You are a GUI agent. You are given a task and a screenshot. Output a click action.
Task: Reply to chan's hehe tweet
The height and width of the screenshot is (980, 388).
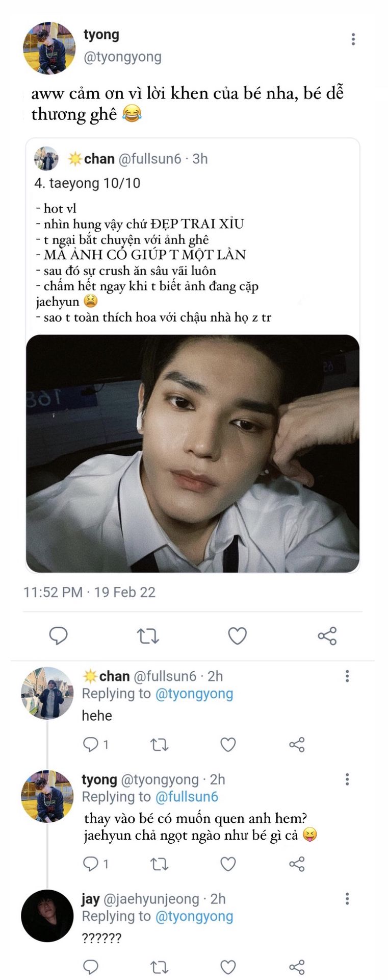click(91, 745)
